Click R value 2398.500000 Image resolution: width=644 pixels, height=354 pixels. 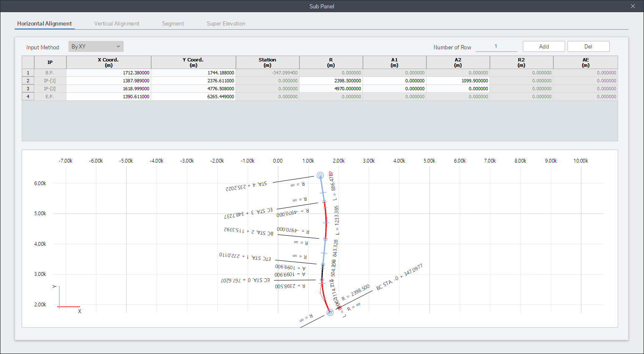click(x=331, y=81)
